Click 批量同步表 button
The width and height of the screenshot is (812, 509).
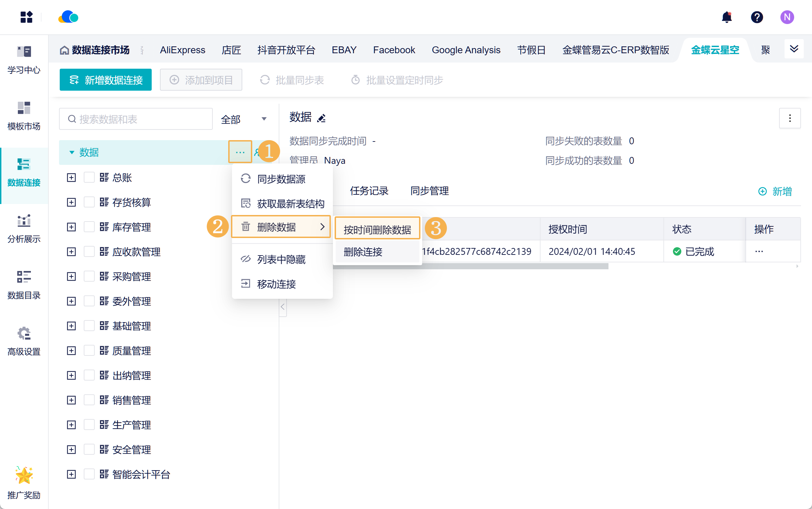coord(292,80)
